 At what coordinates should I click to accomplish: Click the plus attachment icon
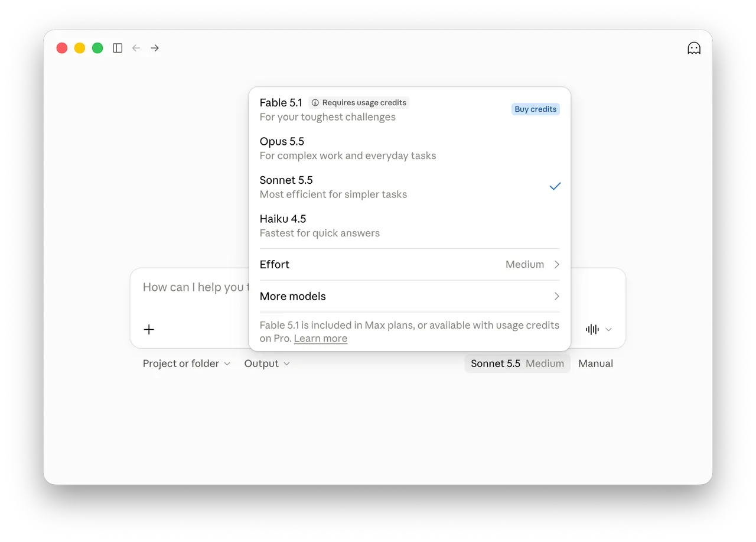point(149,329)
